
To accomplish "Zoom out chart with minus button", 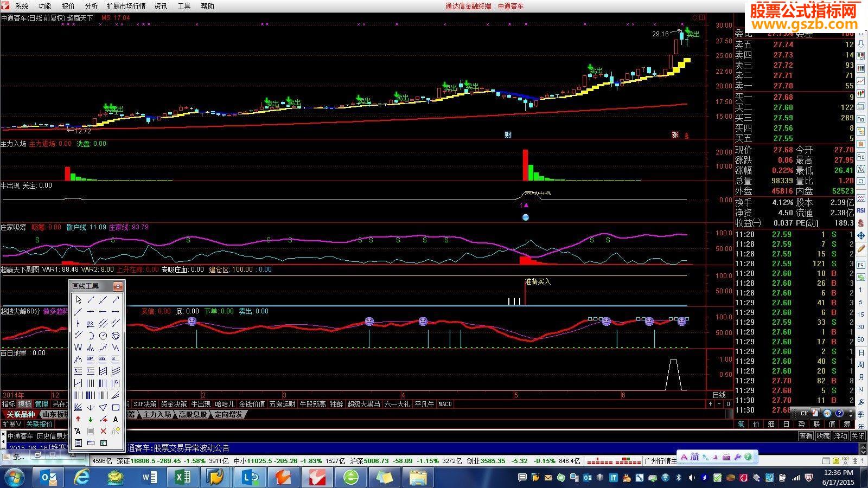I will [719, 404].
